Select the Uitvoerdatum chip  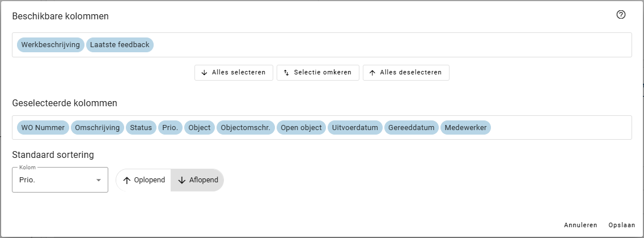(355, 128)
